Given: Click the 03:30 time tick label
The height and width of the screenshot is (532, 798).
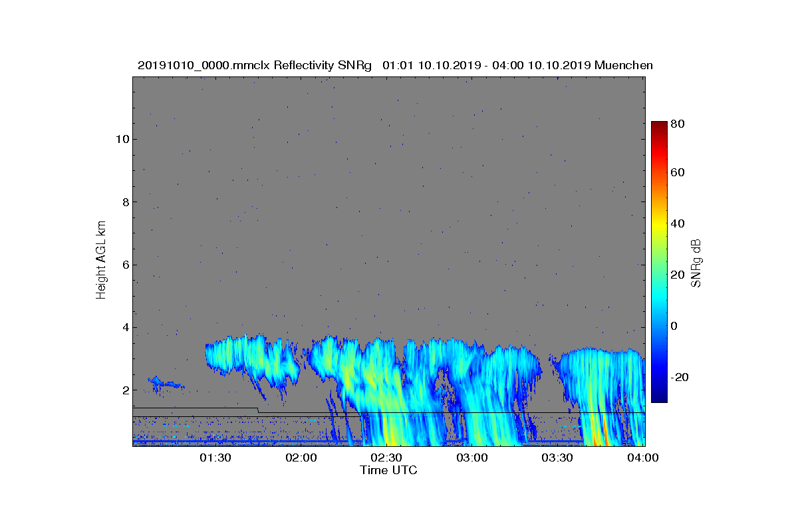Looking at the screenshot, I should click(x=557, y=458).
